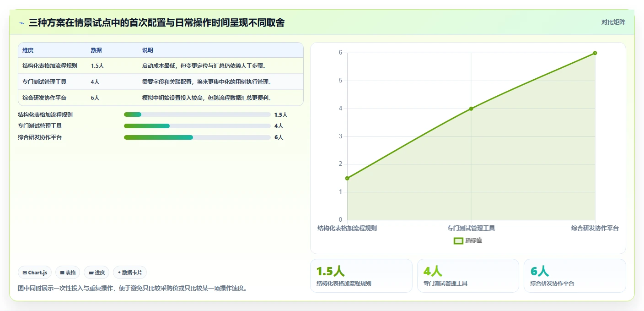Click the progress bar for 专门测试管理工具
Image resolution: width=644 pixels, height=311 pixels.
tap(197, 126)
